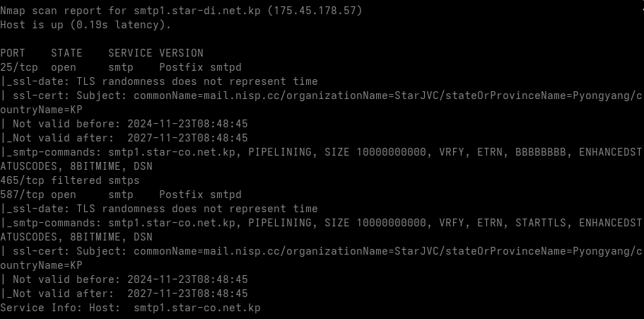644x319 pixels.
Task: Click the SERVICE column header
Action: pyautogui.click(x=130, y=53)
